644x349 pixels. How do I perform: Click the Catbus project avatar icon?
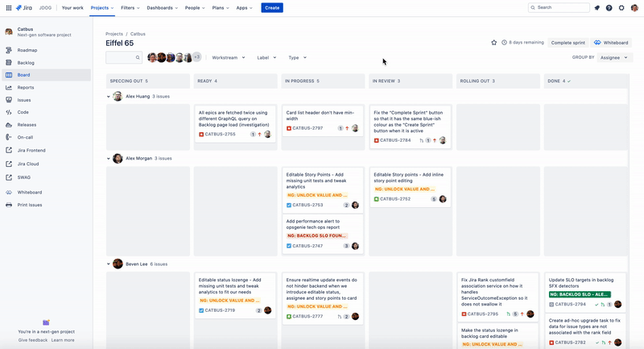9,31
